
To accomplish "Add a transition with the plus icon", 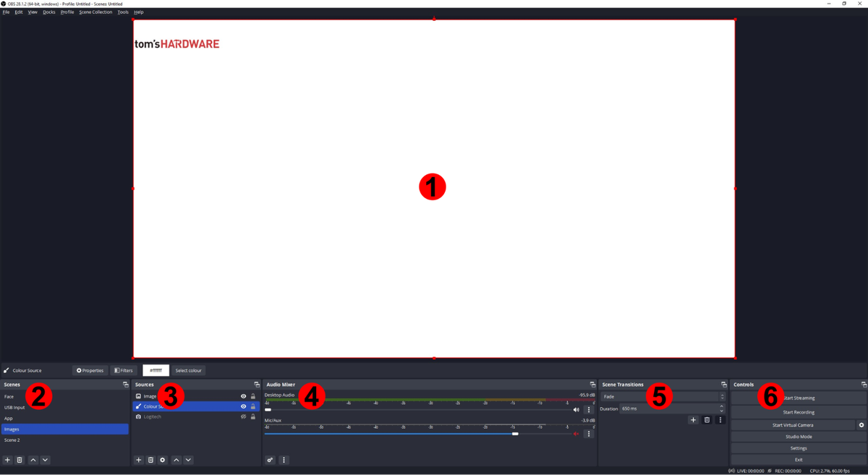I will pos(693,419).
